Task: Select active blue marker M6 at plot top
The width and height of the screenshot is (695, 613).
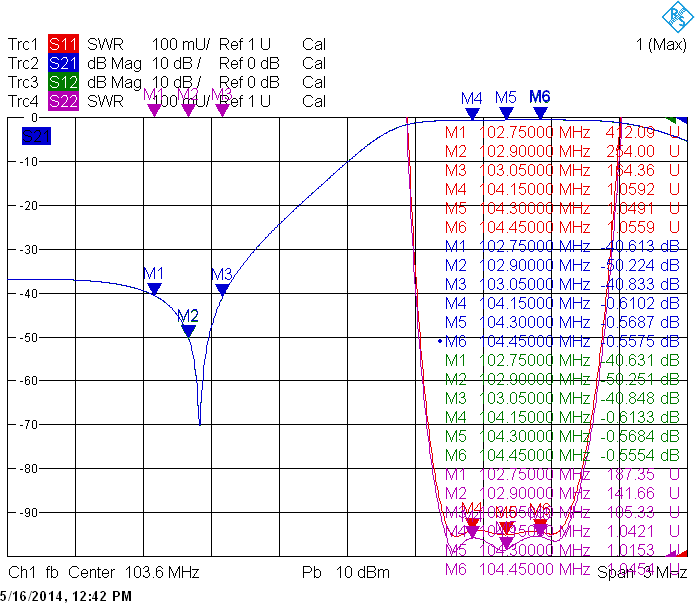Action: pyautogui.click(x=540, y=105)
